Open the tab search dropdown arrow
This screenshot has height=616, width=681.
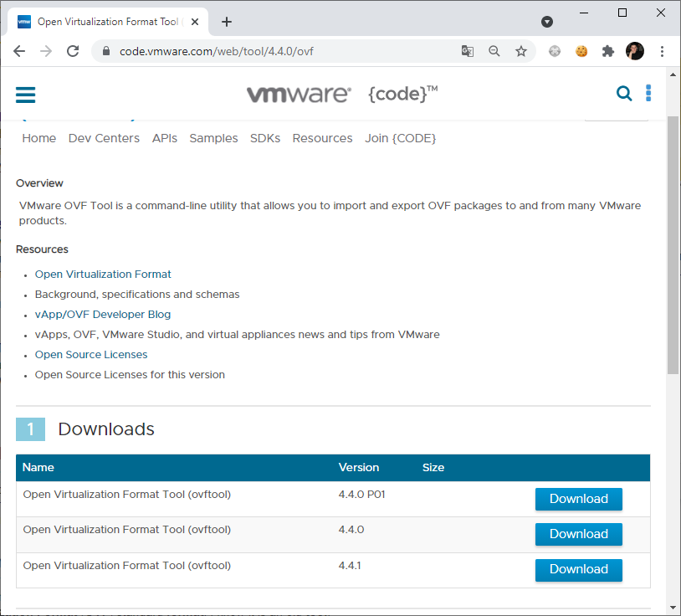pos(547,22)
